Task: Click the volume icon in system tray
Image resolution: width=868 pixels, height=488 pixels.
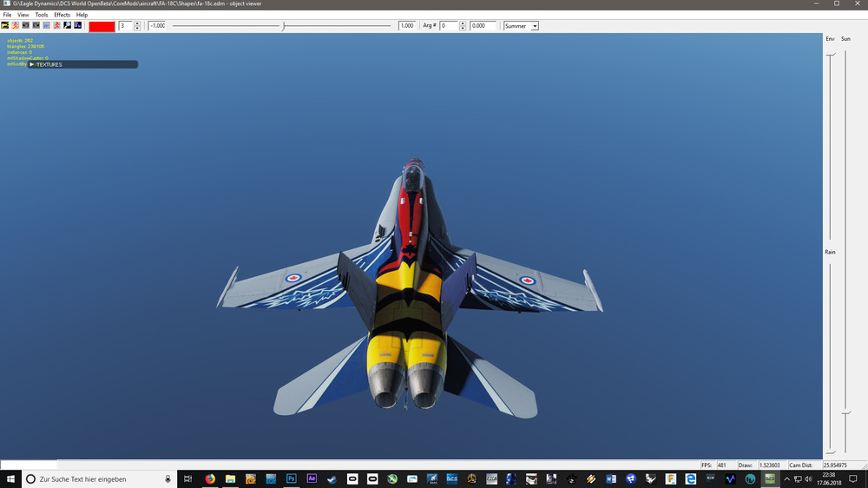Action: click(x=808, y=479)
